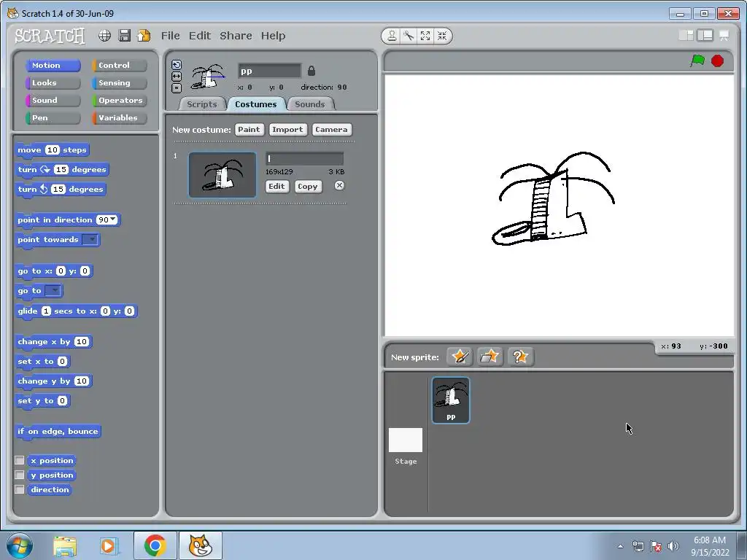Screen dimensions: 747x560
Task: Select the Pen block category
Action: (x=53, y=117)
